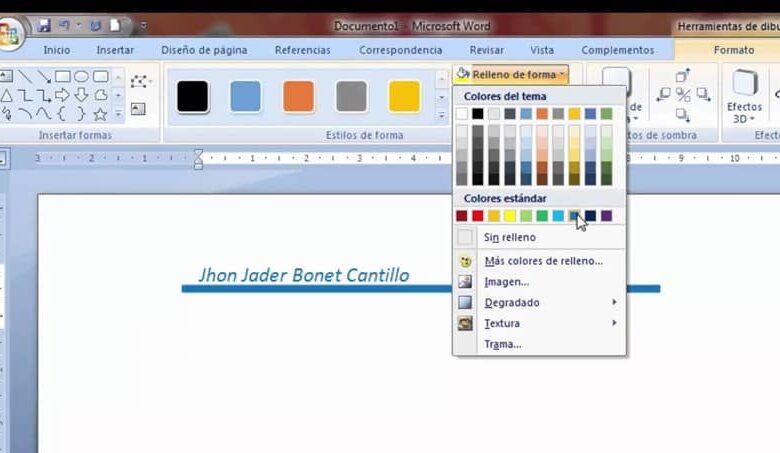Select the Down arrow block shape

(82, 95)
